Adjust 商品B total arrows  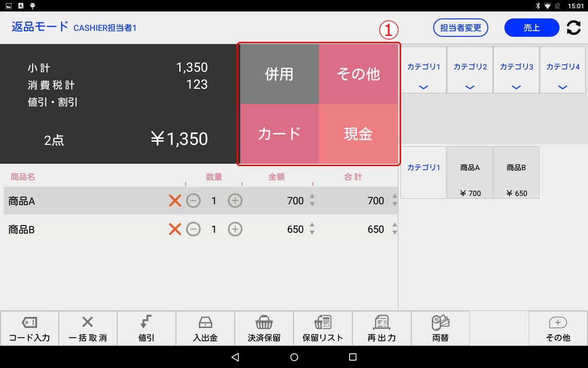click(394, 229)
